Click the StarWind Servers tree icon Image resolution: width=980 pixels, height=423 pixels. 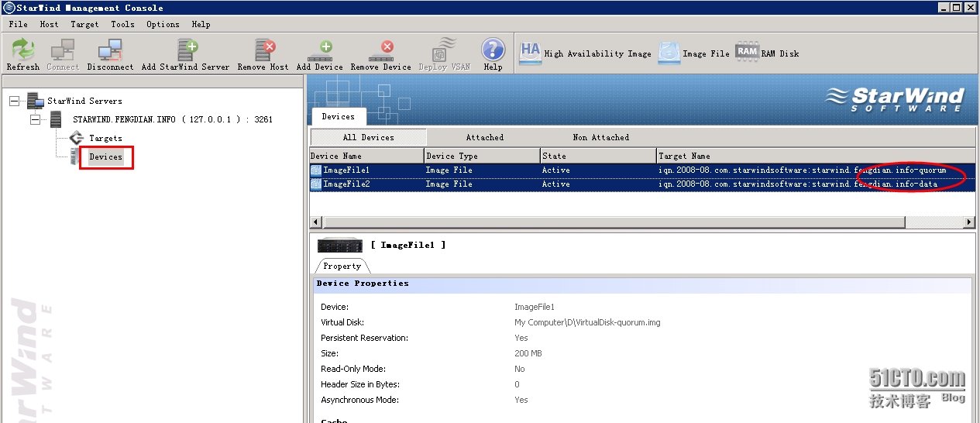pos(36,101)
